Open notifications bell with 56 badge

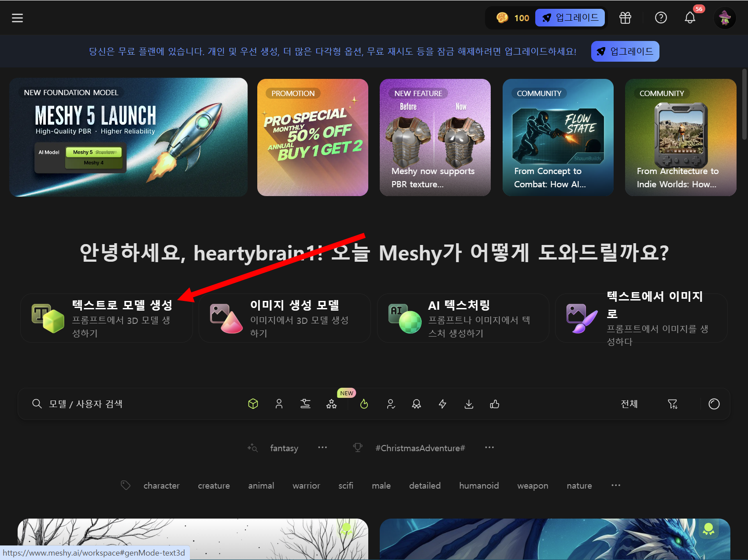tap(690, 18)
